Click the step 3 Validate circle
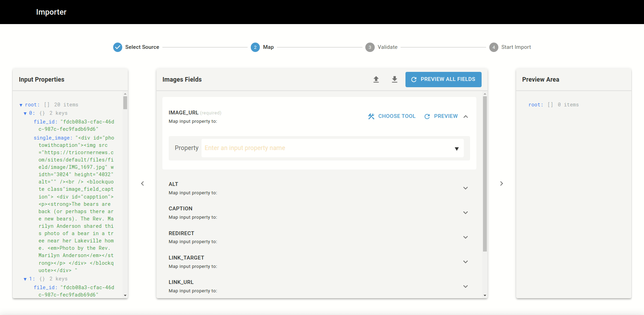 point(370,47)
